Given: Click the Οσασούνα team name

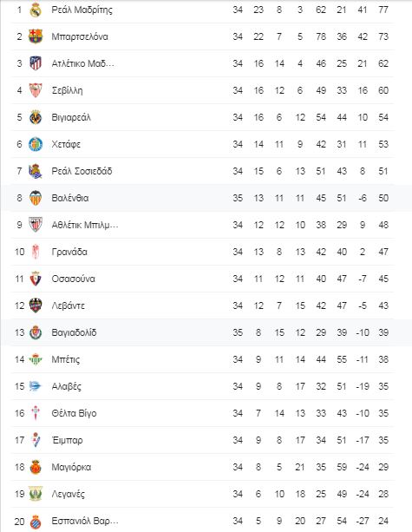Looking at the screenshot, I should click(73, 279).
